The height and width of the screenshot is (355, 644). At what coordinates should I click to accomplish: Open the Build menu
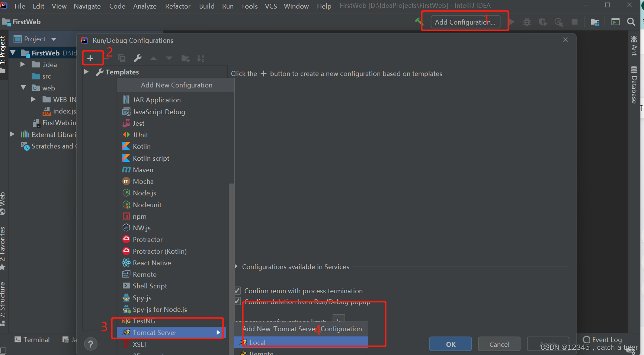pyautogui.click(x=206, y=6)
